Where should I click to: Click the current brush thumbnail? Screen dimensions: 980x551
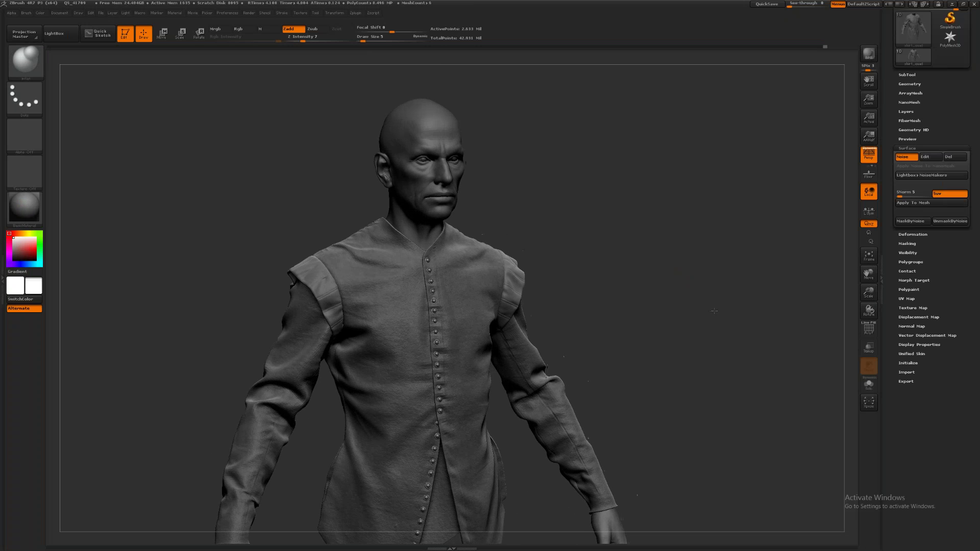pyautogui.click(x=25, y=61)
